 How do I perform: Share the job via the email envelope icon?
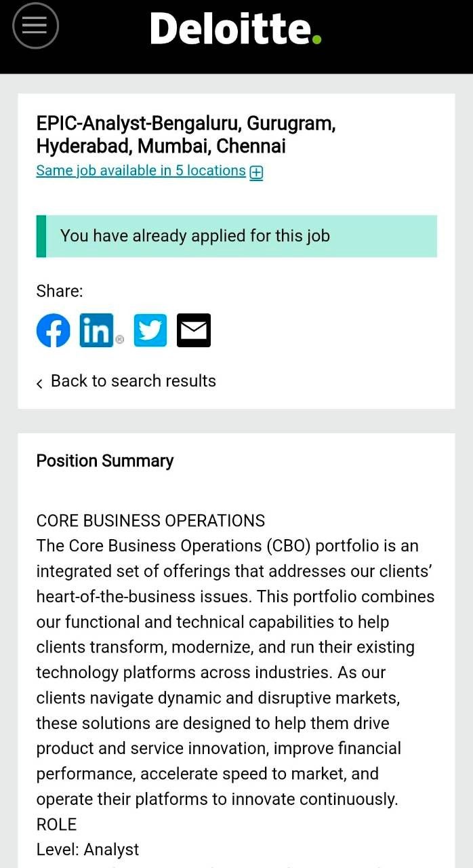coord(194,330)
